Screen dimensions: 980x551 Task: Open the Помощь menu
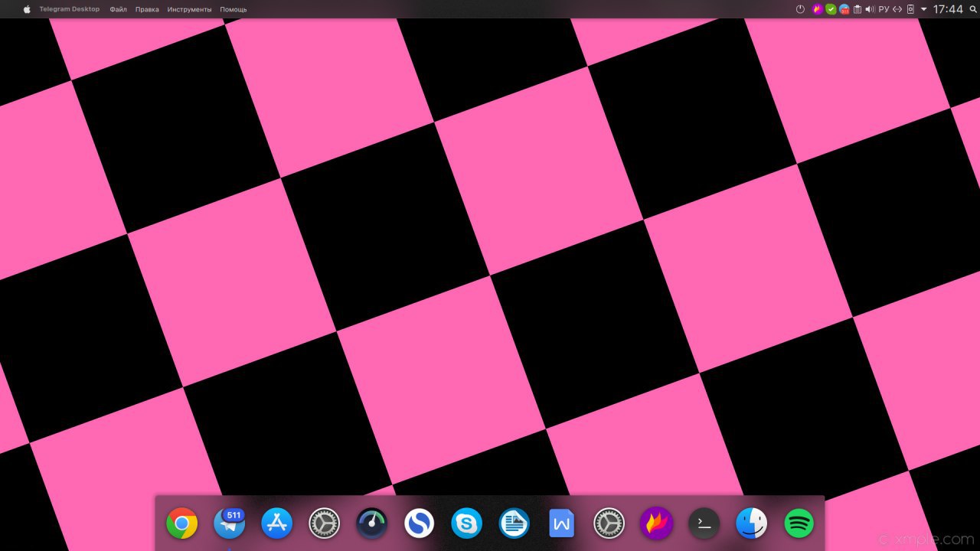(x=234, y=9)
